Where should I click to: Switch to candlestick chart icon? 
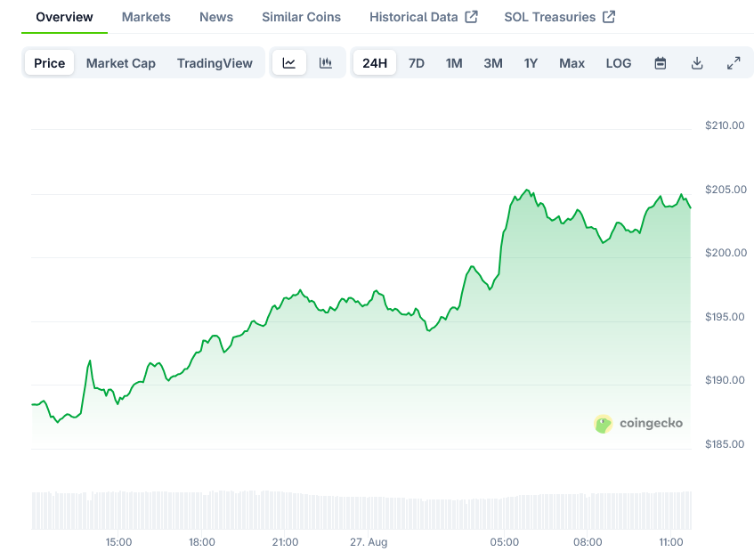tap(326, 63)
